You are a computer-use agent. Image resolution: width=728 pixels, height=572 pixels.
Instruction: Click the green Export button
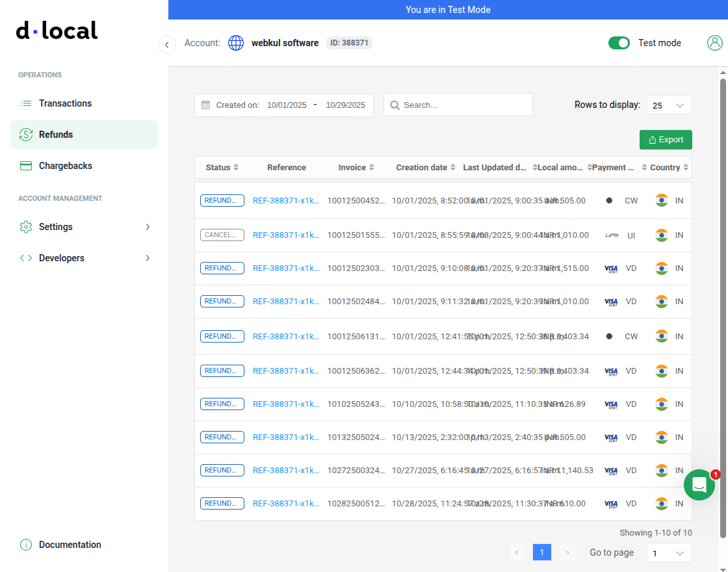tap(666, 139)
